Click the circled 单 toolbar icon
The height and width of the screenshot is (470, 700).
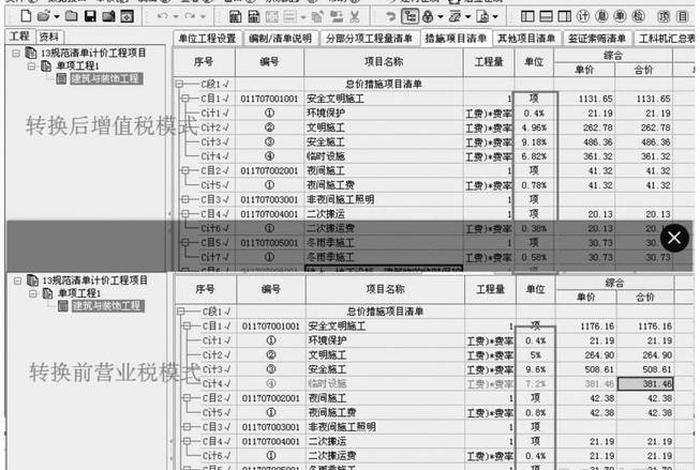pos(620,17)
